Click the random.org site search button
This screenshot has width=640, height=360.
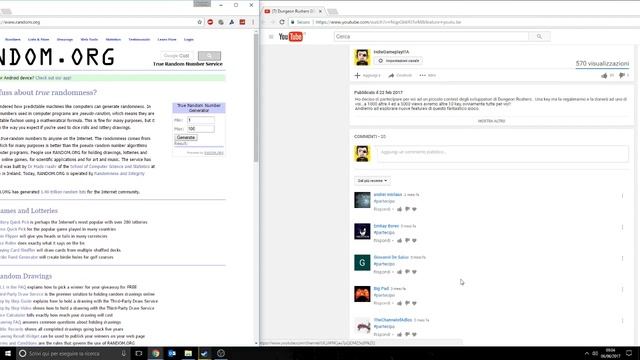click(209, 56)
